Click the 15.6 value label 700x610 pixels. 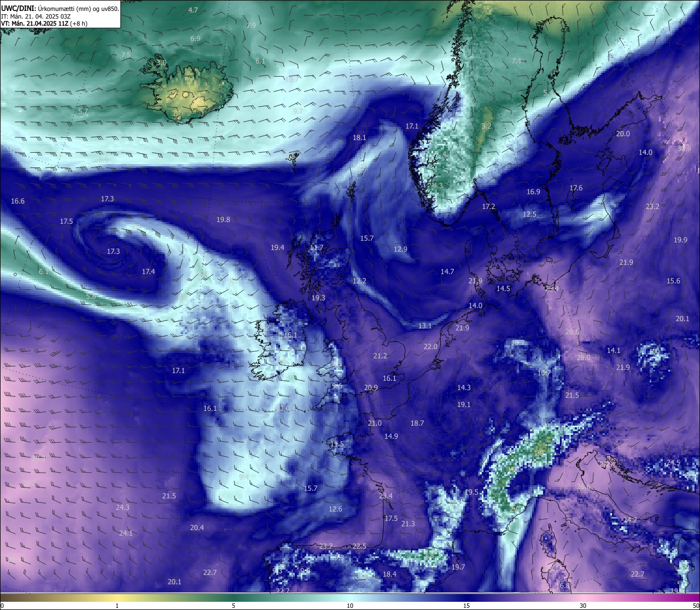(673, 281)
